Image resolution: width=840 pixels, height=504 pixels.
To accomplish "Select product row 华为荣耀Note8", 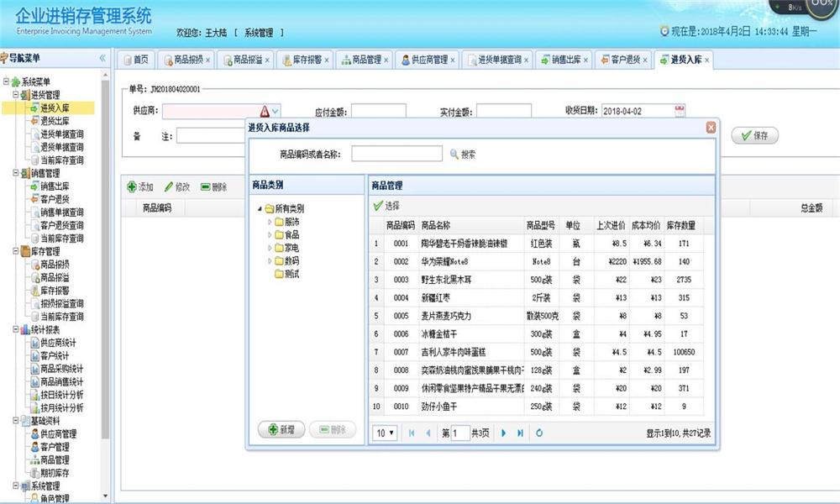I will [x=536, y=261].
